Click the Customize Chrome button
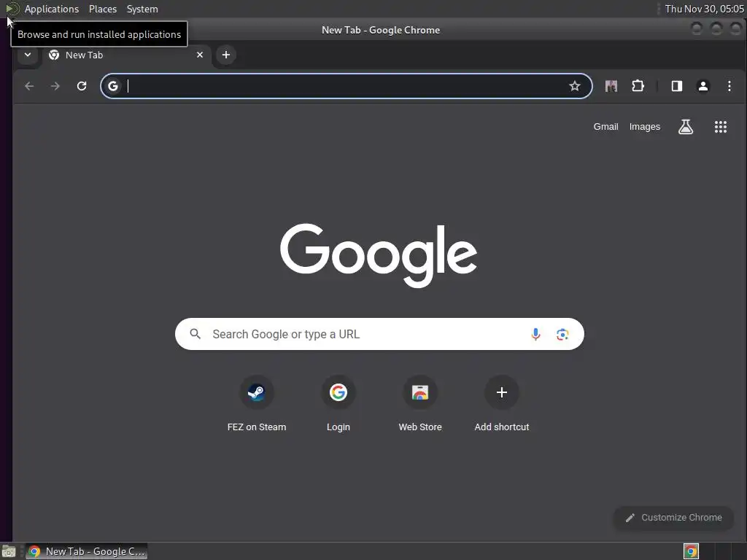Image resolution: width=747 pixels, height=560 pixels. 673,518
